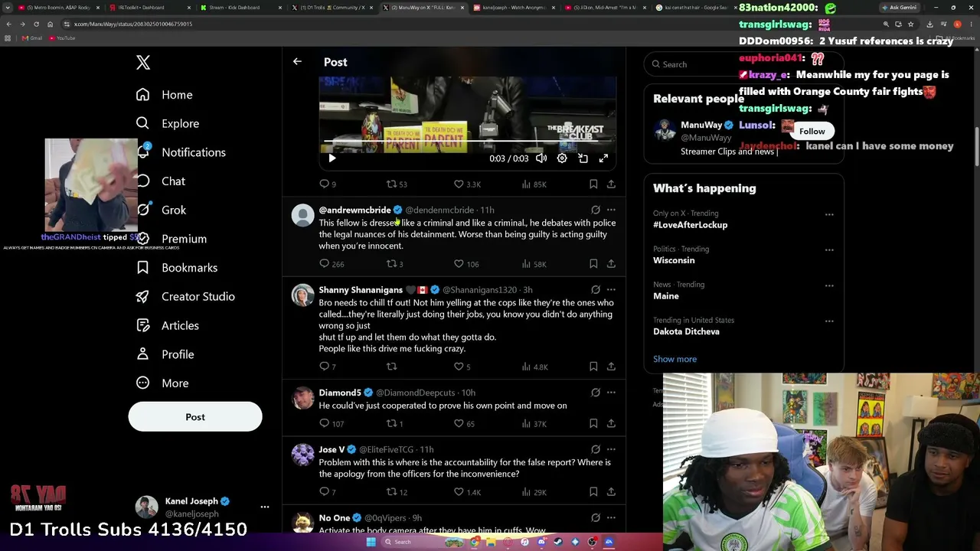Reply to the main post with 9 replies

(x=327, y=184)
